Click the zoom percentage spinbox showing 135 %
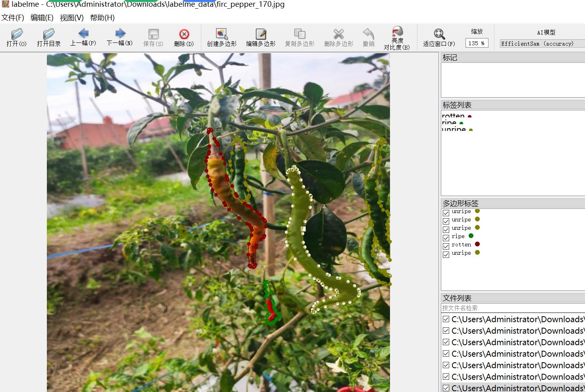 (x=476, y=43)
